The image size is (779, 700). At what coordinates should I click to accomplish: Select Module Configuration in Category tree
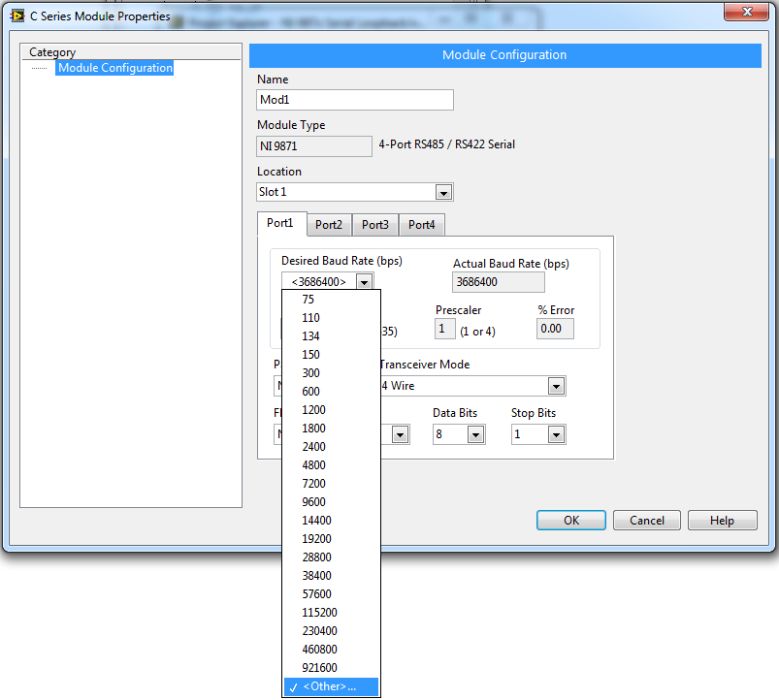pyautogui.click(x=115, y=68)
